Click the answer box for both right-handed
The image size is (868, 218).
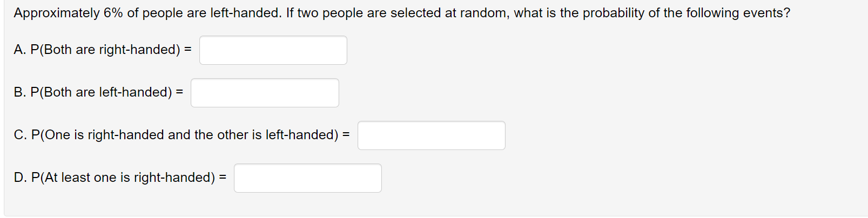(x=273, y=50)
